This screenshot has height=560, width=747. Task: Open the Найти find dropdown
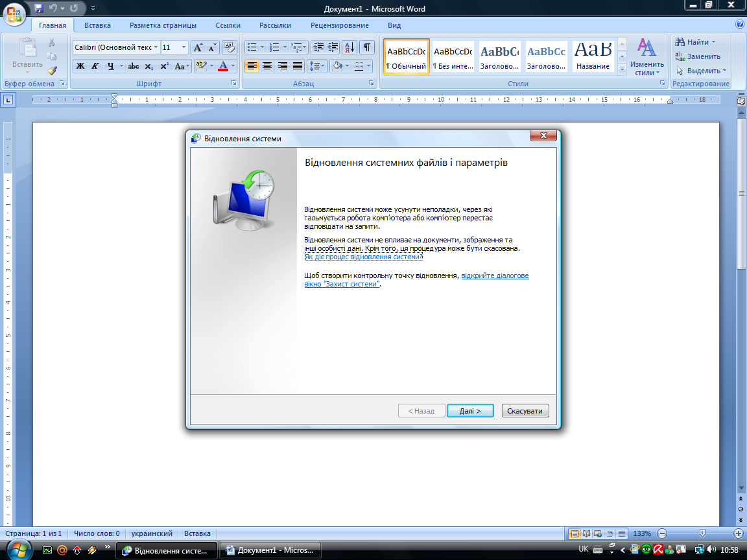point(713,42)
